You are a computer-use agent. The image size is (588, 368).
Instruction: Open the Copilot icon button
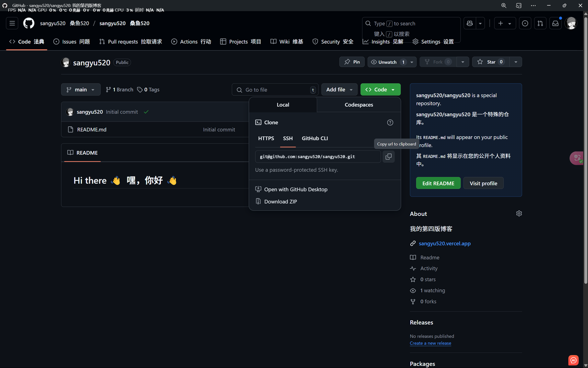click(x=469, y=23)
